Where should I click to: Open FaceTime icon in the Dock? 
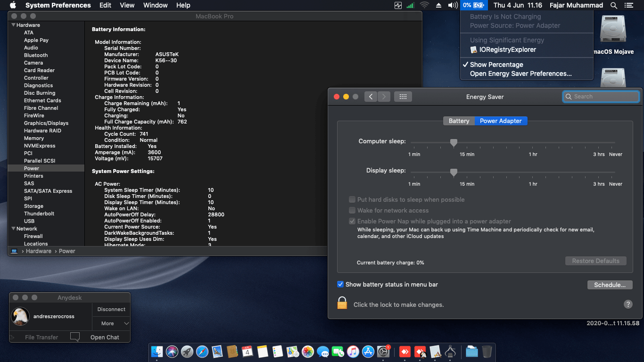click(338, 352)
